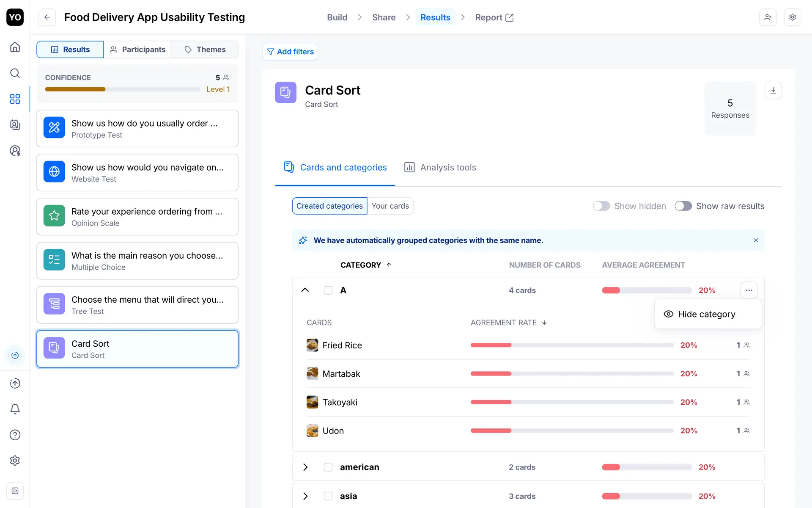Screen dimensions: 812x508
Task: Toggle Show raw results switch
Action: [x=683, y=206]
